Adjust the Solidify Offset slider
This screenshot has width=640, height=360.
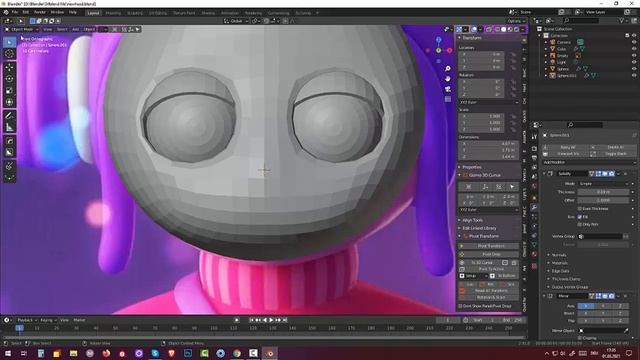coord(603,200)
